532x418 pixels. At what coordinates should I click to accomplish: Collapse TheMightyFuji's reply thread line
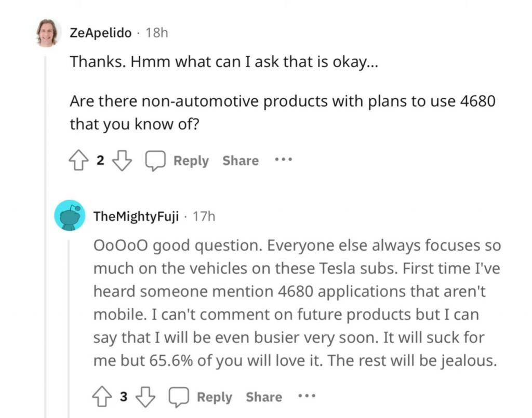(69, 329)
